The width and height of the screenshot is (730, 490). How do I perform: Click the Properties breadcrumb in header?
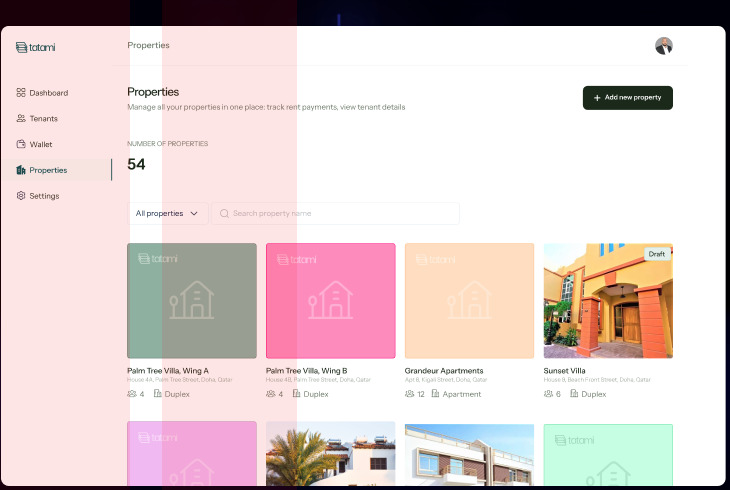(x=149, y=45)
